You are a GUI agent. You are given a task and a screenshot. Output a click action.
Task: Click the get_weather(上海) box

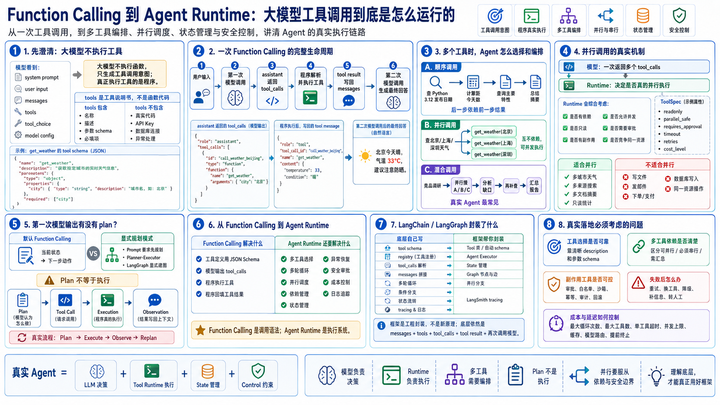click(494, 143)
